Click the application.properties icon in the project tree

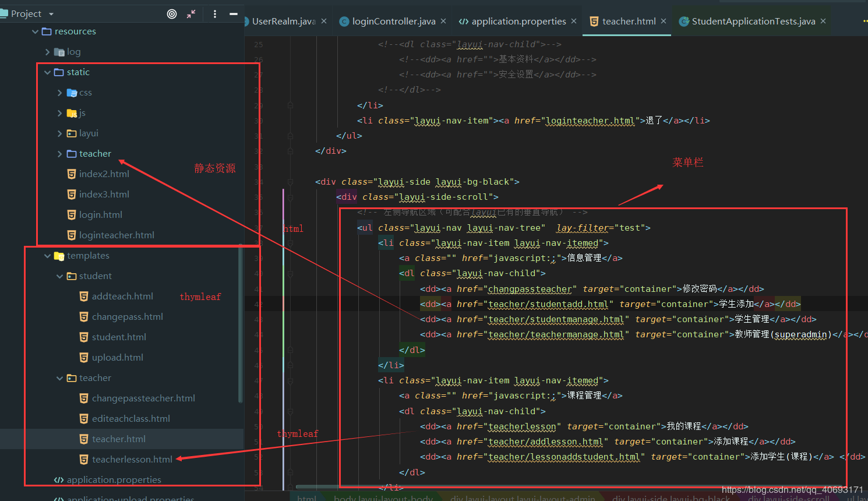tap(59, 480)
